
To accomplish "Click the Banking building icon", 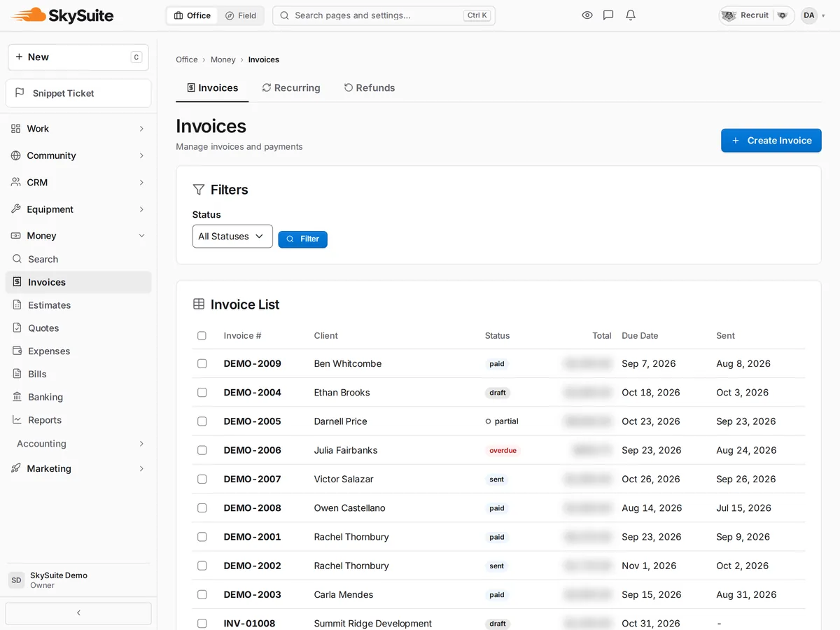I will click(x=17, y=397).
